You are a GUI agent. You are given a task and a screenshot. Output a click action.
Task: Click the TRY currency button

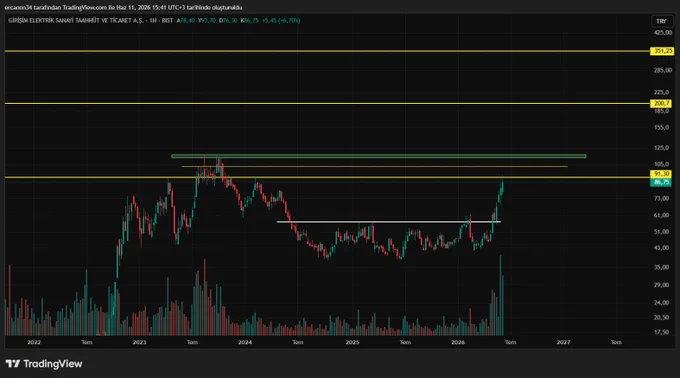point(661,21)
